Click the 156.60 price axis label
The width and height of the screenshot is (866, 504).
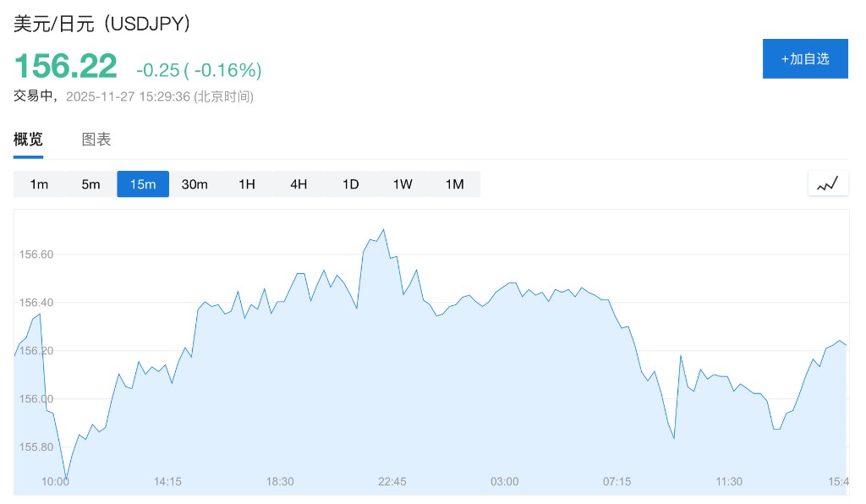tap(36, 255)
